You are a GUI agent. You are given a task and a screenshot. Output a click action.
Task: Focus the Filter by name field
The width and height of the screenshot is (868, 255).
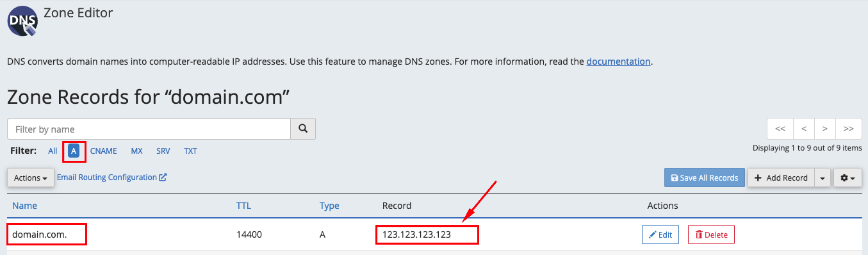[x=149, y=129]
